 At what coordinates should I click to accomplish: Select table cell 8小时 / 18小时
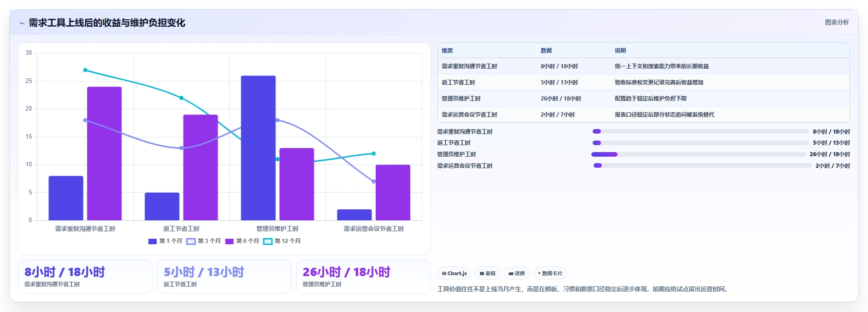coord(559,66)
